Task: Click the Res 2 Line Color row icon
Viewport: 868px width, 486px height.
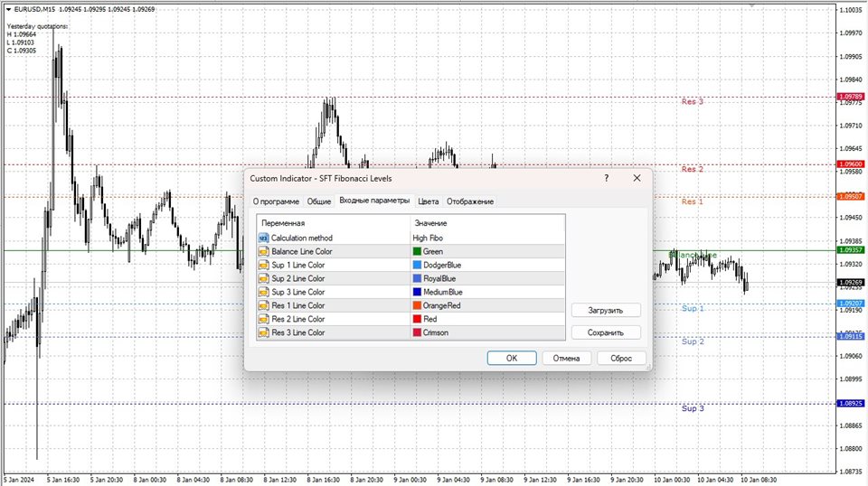Action: (263, 319)
